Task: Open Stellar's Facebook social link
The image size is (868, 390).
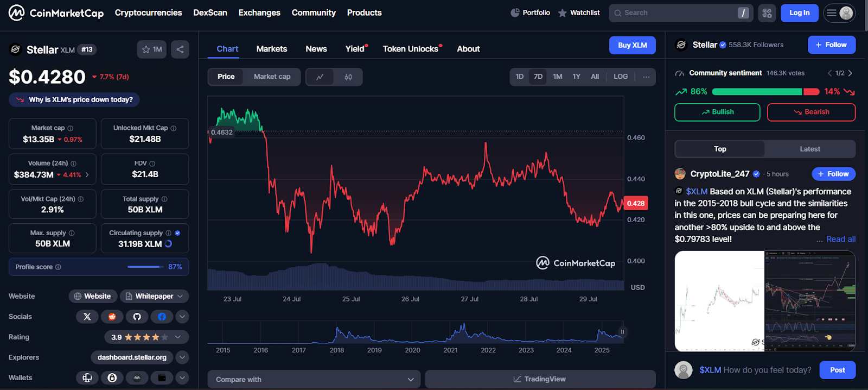Action: 162,317
